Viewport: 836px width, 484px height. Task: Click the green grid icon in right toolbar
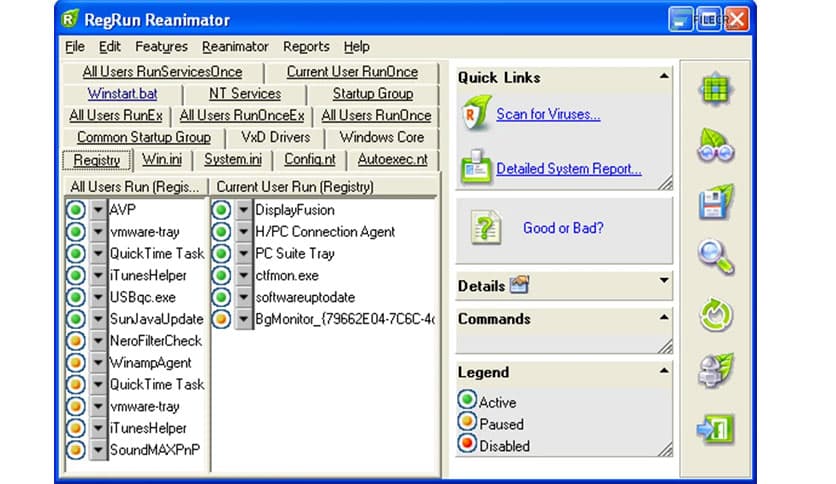point(716,90)
